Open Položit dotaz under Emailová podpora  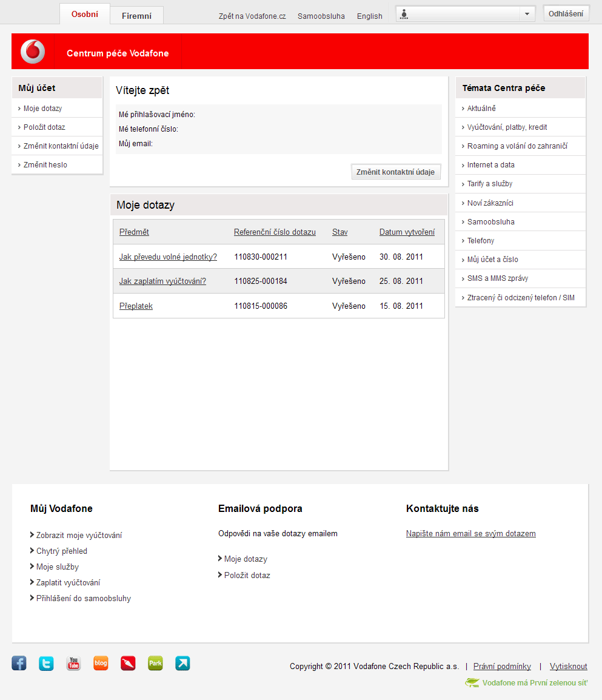[x=247, y=576]
